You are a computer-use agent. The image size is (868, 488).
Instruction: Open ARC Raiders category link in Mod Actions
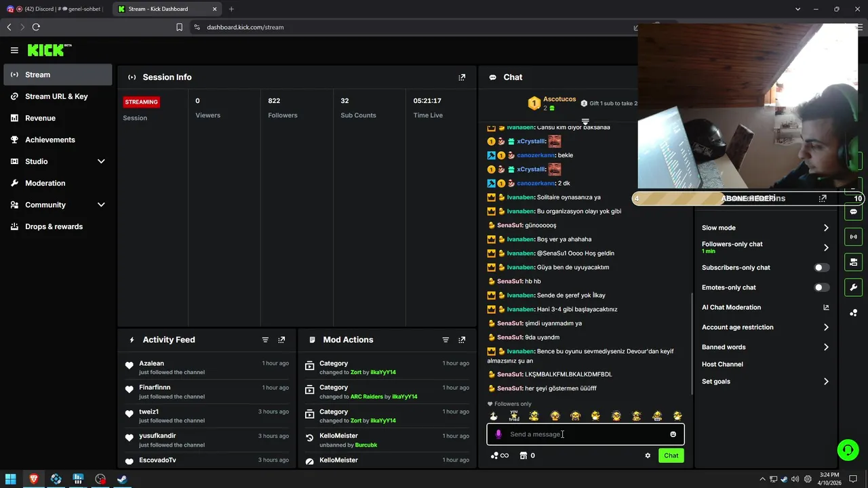click(x=367, y=396)
